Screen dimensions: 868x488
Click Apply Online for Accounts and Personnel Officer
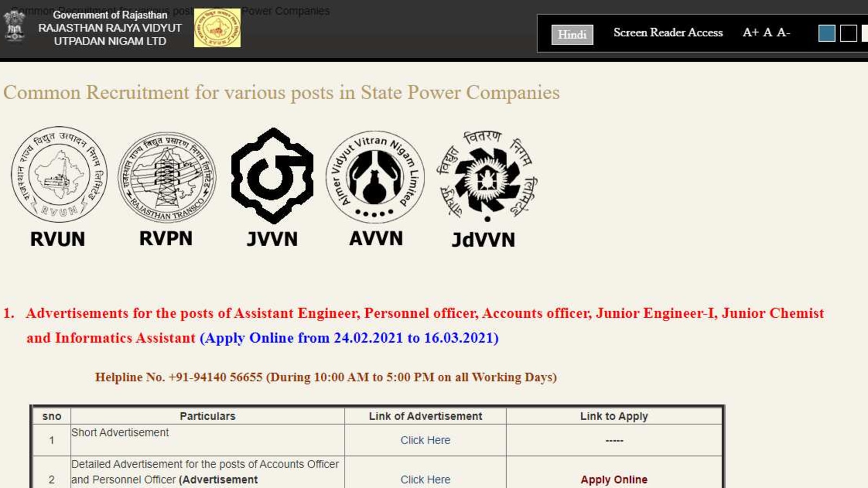pyautogui.click(x=614, y=479)
